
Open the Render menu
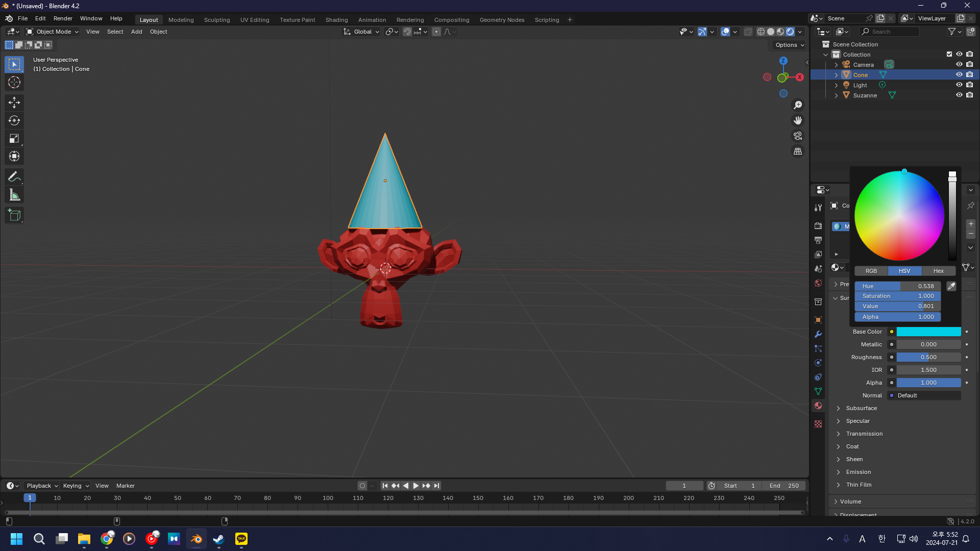coord(63,18)
